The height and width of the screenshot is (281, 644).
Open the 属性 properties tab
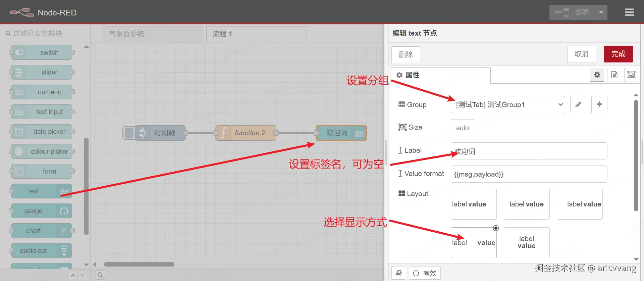click(x=440, y=75)
